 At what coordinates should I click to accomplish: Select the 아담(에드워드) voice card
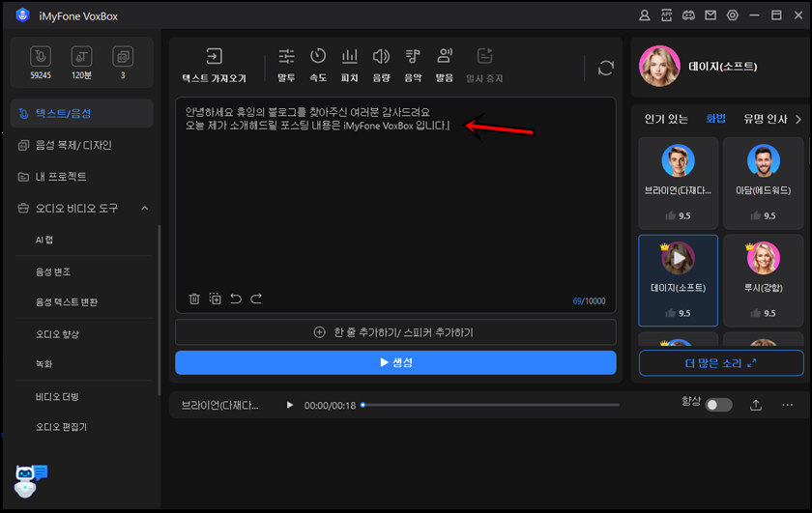point(764,184)
